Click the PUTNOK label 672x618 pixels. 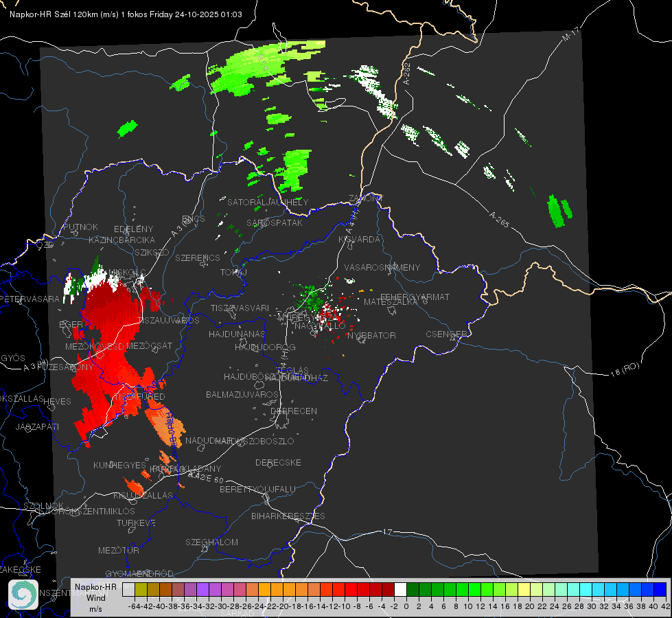point(80,227)
